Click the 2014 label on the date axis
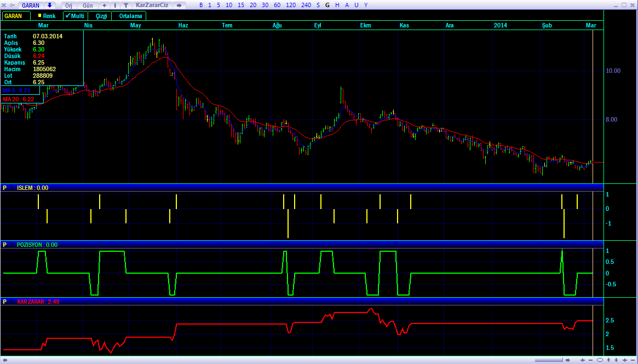This screenshot has width=638, height=364. pos(501,25)
